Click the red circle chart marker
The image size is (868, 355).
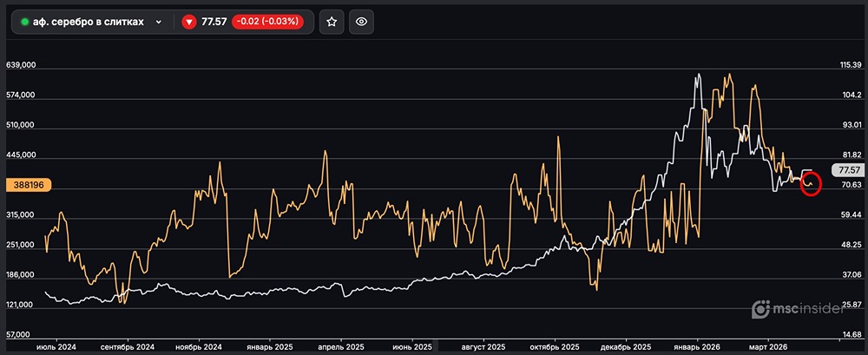pyautogui.click(x=810, y=182)
